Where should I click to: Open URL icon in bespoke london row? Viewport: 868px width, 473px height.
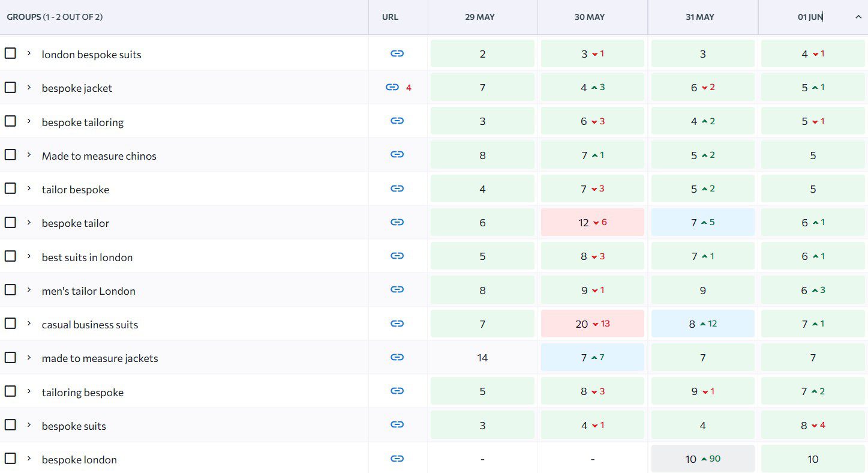[x=397, y=459]
